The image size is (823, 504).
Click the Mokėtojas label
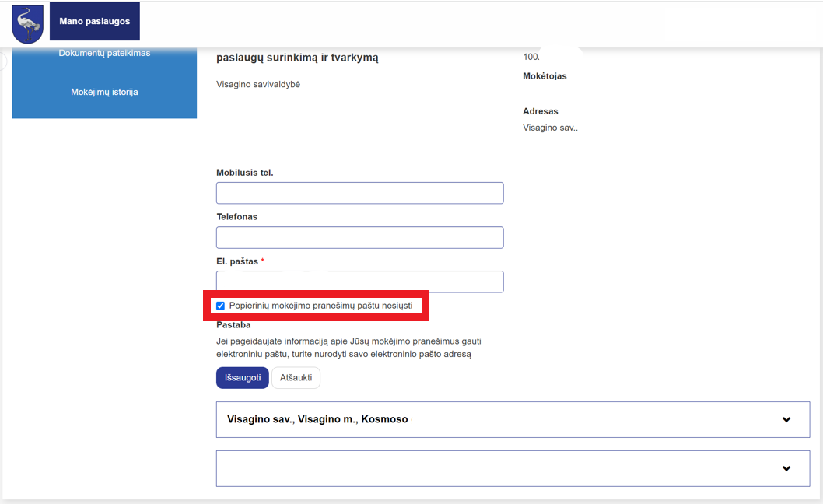tap(545, 76)
